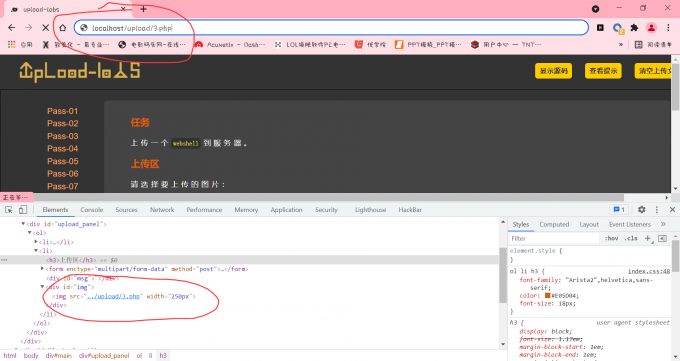This screenshot has width=680, height=361.
Task: Open Pass-01 level
Action: [62, 111]
